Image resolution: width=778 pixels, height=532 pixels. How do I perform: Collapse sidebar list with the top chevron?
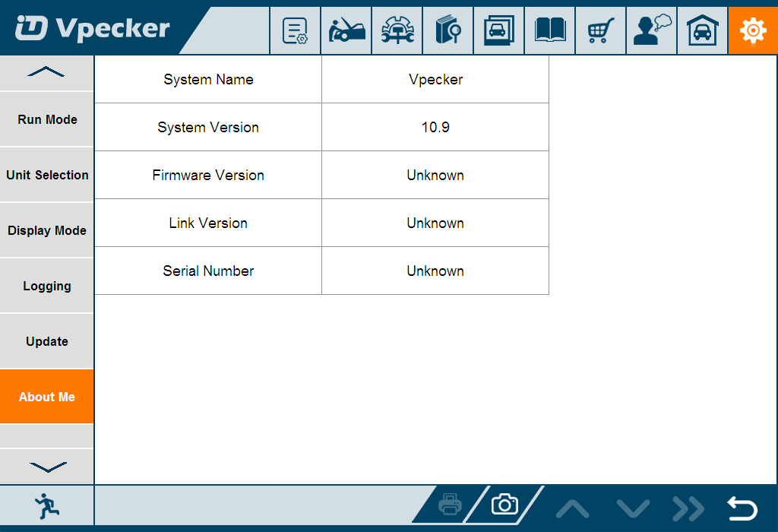[x=46, y=73]
